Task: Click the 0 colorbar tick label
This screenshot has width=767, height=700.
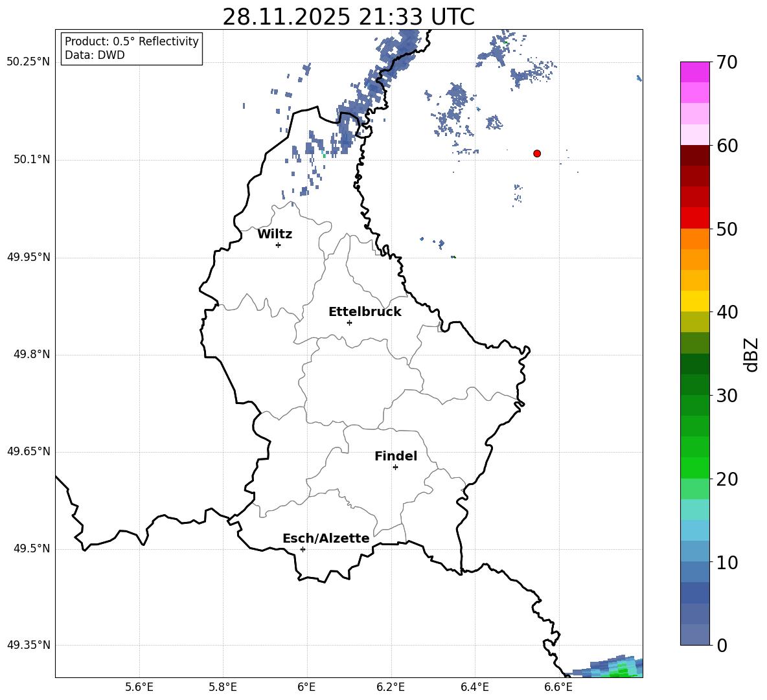Action: pyautogui.click(x=722, y=646)
